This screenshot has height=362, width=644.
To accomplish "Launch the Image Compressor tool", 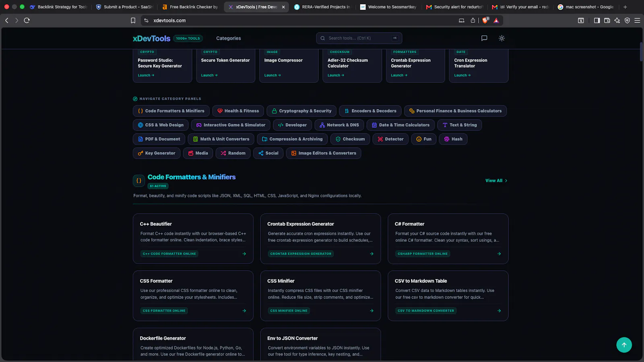I will (x=272, y=75).
